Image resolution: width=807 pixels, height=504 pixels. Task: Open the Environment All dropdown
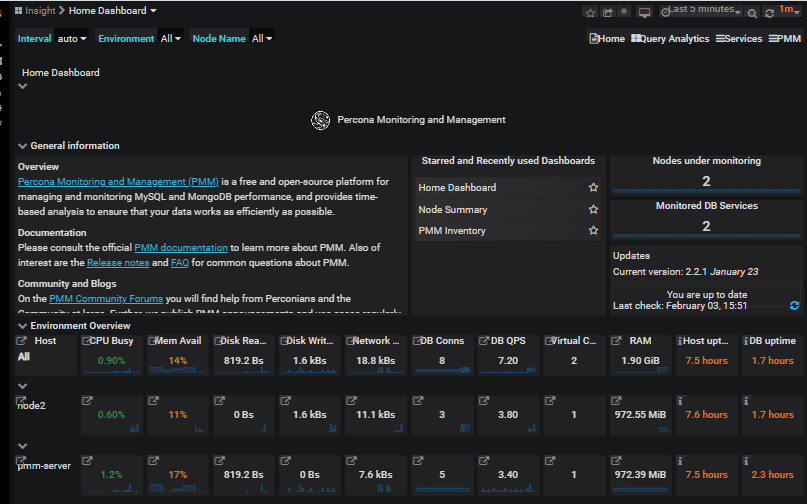click(171, 39)
